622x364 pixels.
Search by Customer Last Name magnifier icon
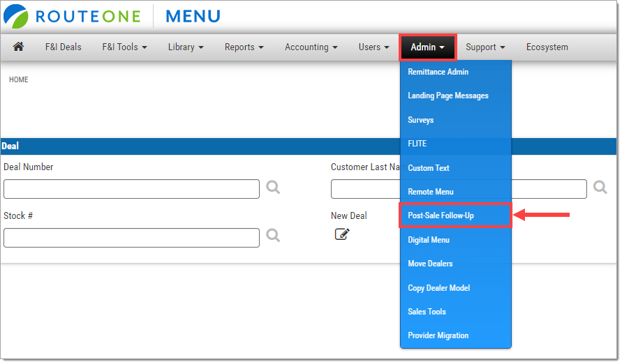pyautogui.click(x=600, y=187)
